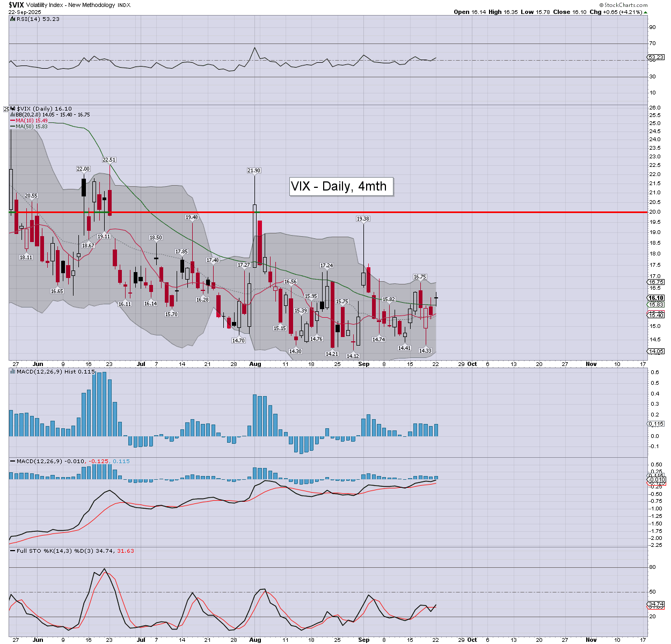The width and height of the screenshot is (671, 644).
Task: Click the RSI value tag 53.23 on axis
Action: (x=656, y=57)
